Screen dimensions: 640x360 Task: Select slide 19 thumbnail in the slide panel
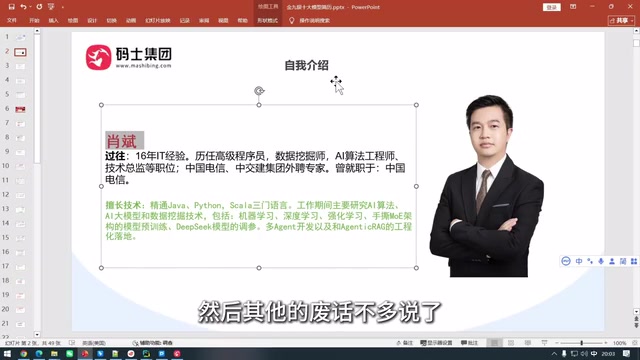coord(20,295)
